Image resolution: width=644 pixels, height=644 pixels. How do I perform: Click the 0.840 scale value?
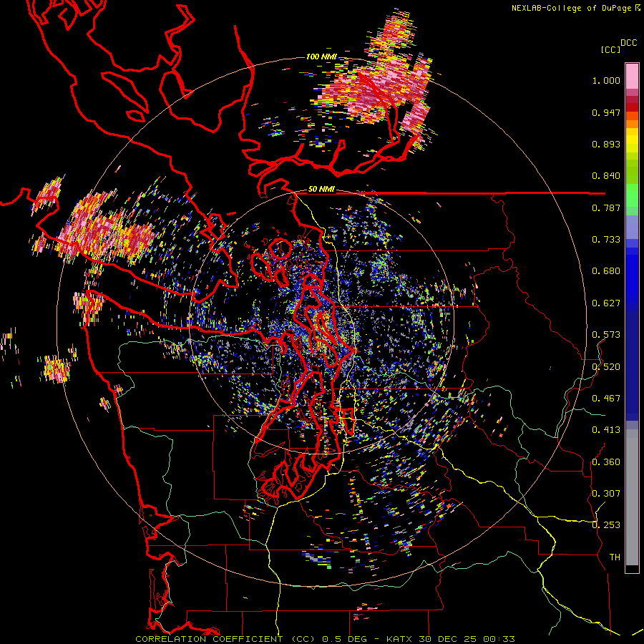pos(606,176)
